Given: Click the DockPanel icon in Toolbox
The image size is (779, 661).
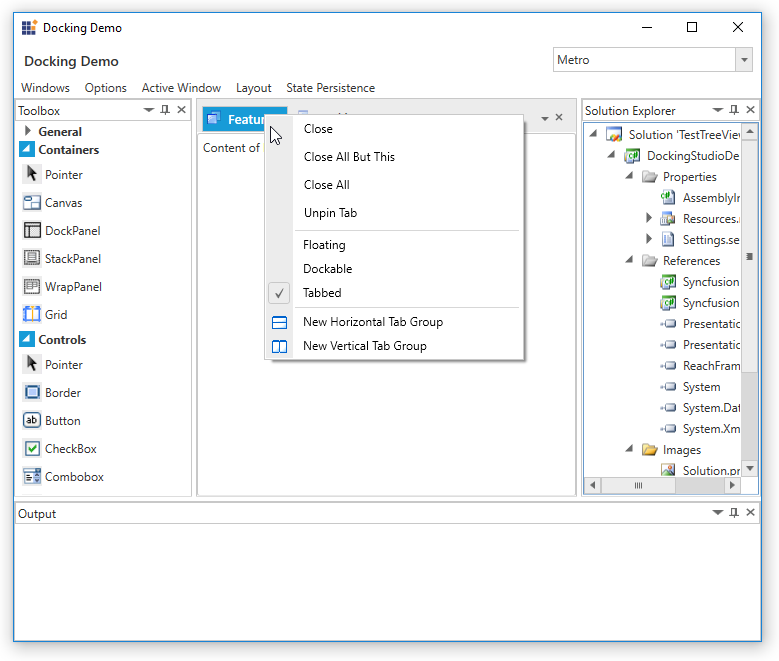Looking at the screenshot, I should 32,231.
